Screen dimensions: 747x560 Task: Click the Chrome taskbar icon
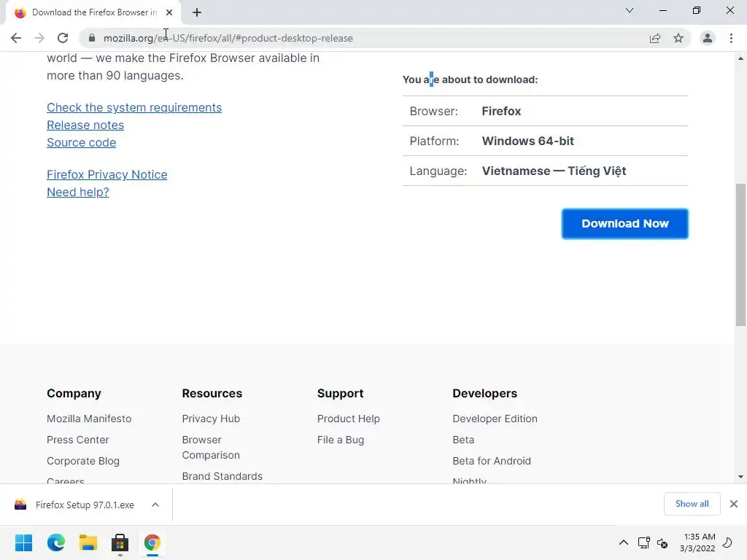coord(152,542)
